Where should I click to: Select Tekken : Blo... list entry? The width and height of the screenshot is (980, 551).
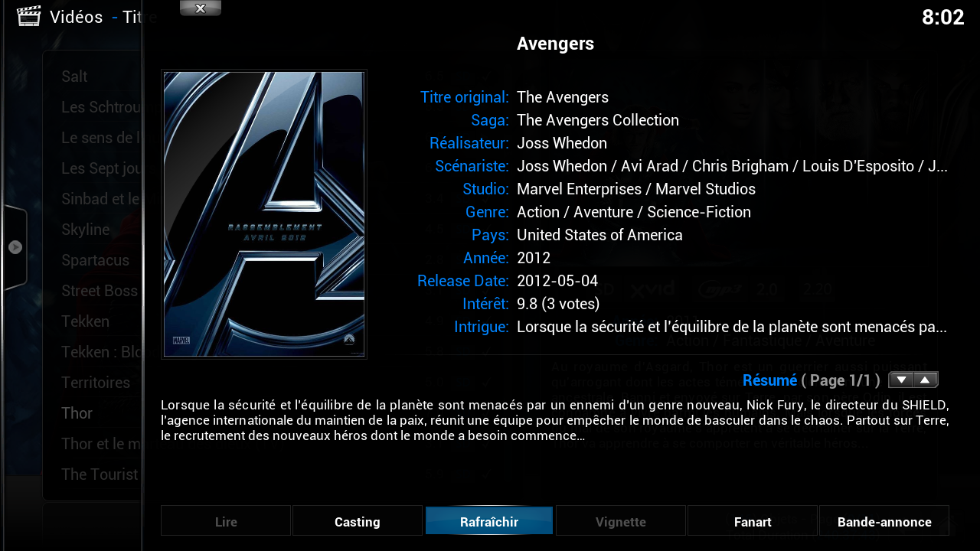pos(101,352)
